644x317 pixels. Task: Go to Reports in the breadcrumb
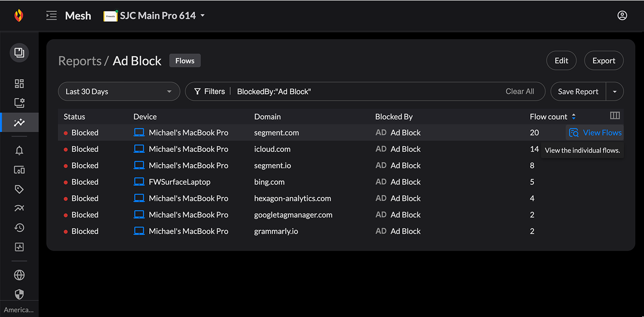(x=79, y=61)
